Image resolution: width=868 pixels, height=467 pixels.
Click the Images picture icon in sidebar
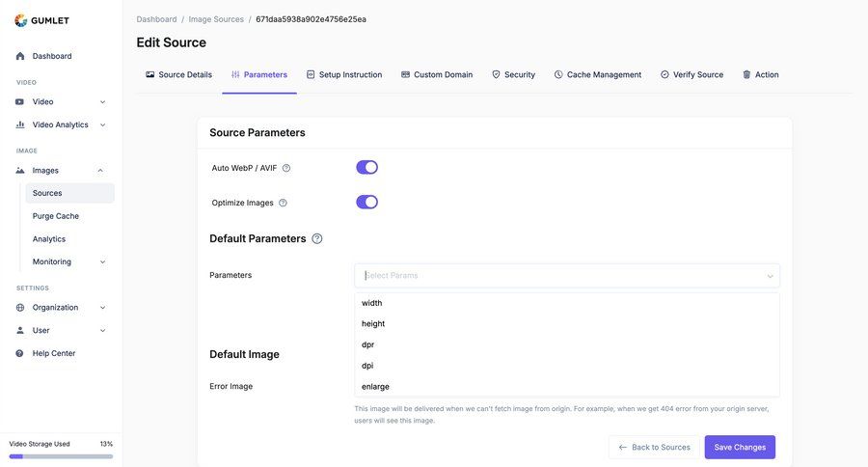click(20, 171)
